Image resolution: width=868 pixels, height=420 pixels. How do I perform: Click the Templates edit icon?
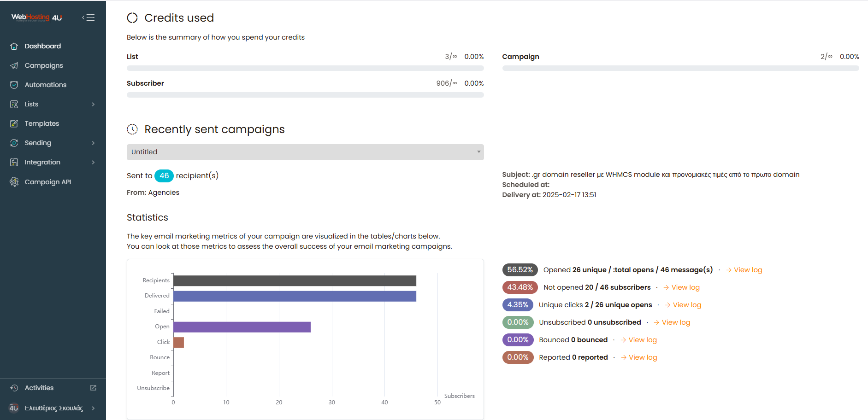click(14, 123)
